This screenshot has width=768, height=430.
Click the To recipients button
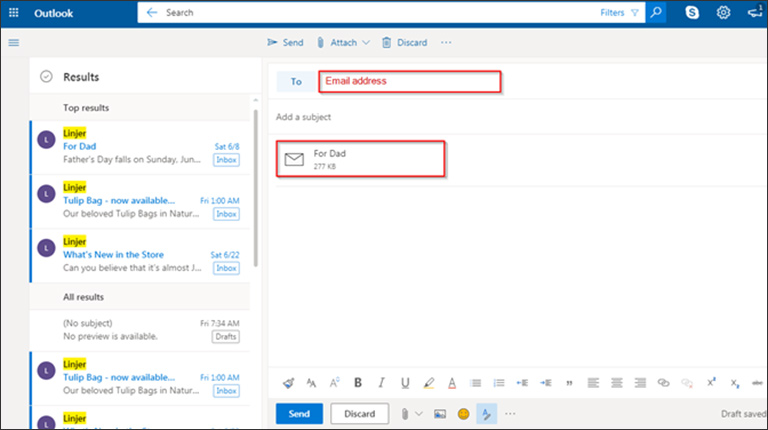(296, 82)
